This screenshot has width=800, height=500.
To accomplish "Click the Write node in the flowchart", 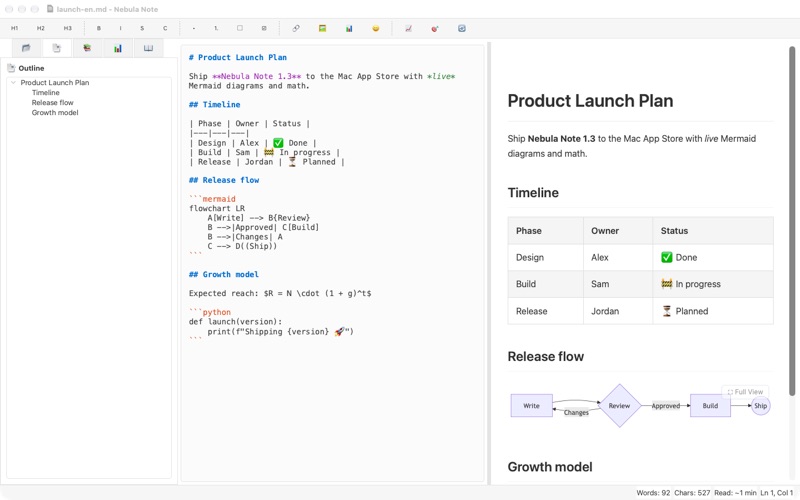I will click(531, 406).
